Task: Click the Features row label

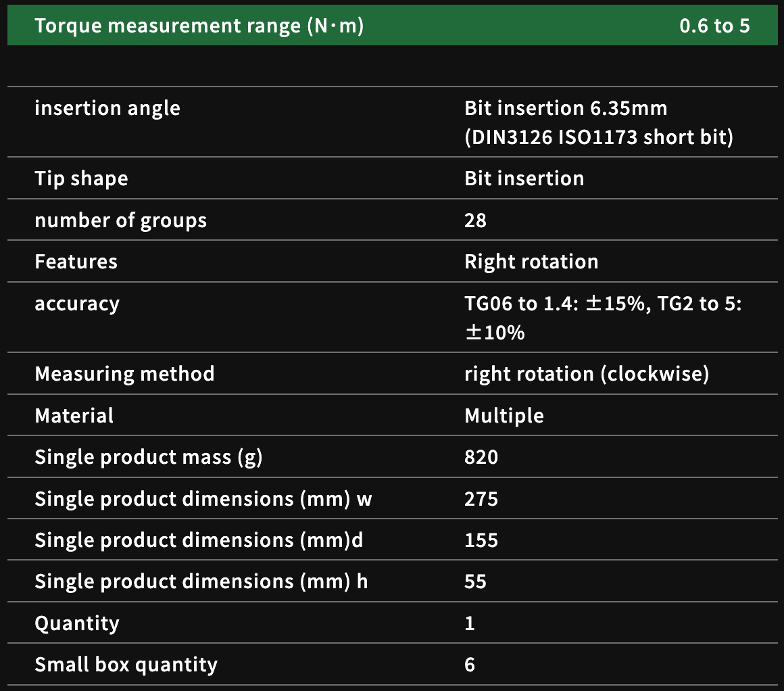Action: pyautogui.click(x=76, y=262)
